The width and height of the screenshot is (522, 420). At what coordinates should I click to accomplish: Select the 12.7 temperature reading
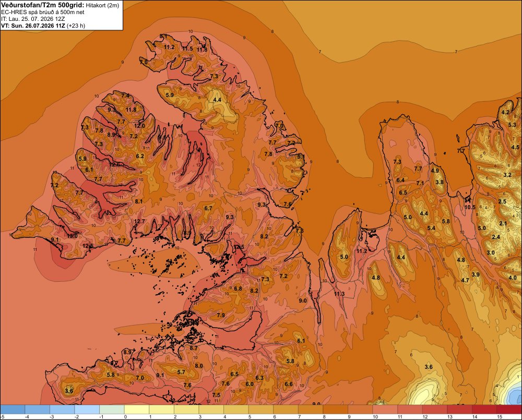coord(139,221)
